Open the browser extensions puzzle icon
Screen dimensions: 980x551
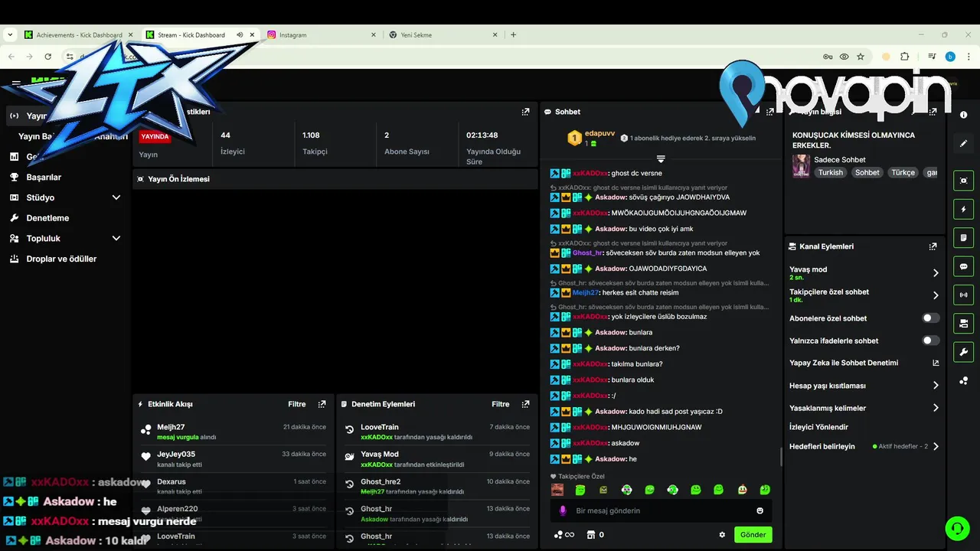[905, 57]
